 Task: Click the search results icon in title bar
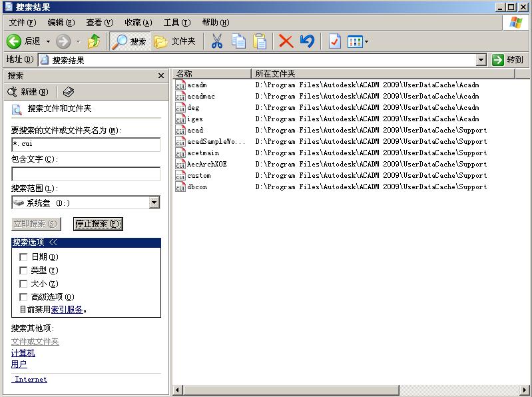coord(9,7)
